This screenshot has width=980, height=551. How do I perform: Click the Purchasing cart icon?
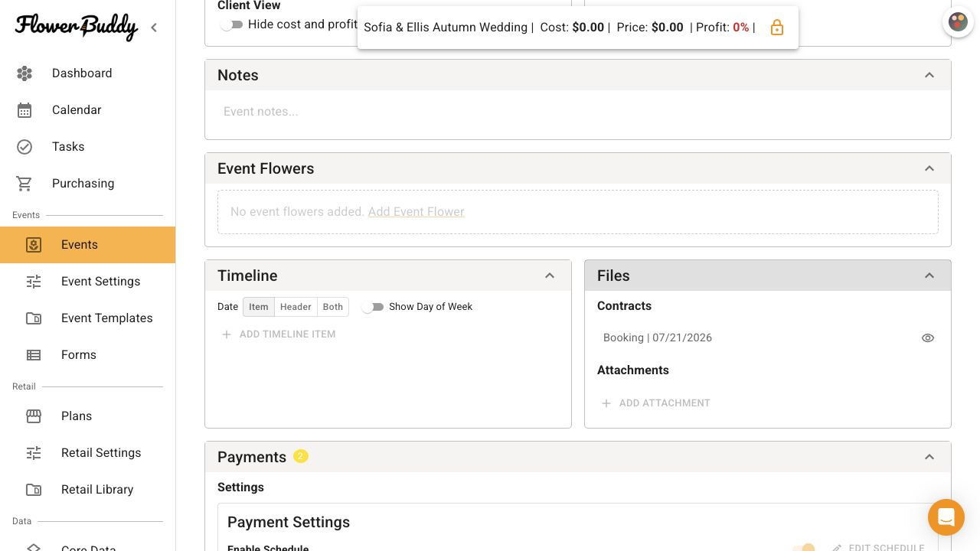[24, 184]
